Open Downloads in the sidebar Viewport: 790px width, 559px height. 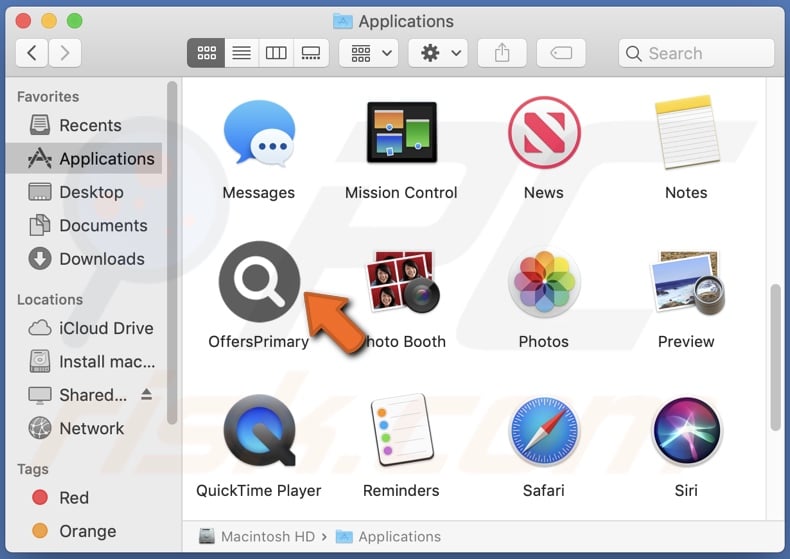[84, 259]
